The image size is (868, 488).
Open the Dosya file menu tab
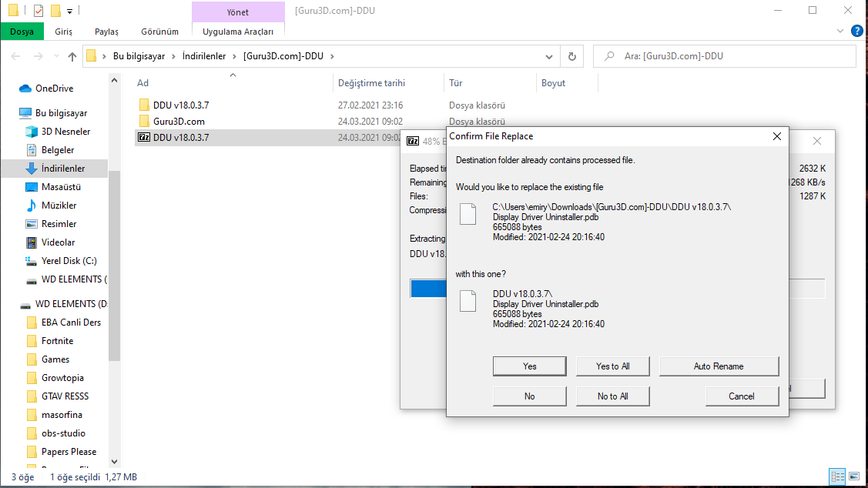(22, 32)
